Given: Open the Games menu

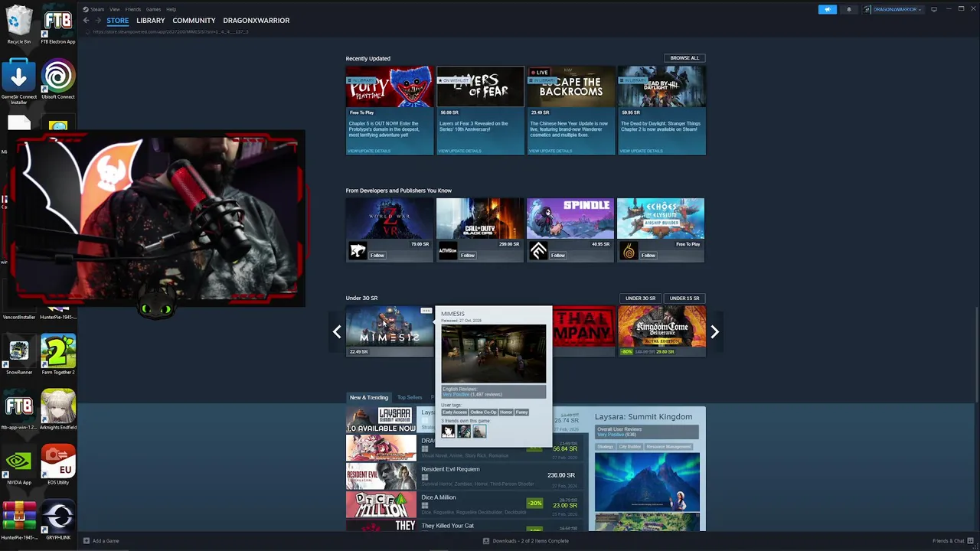Looking at the screenshot, I should click(x=153, y=9).
